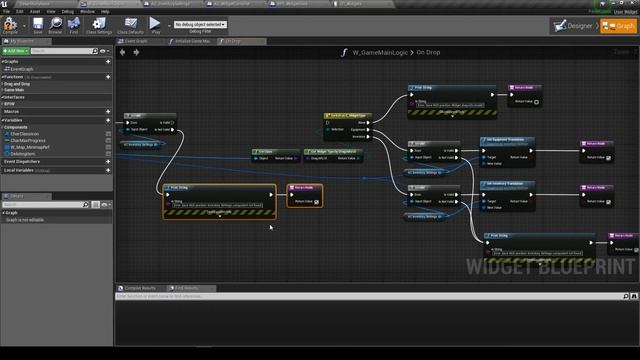Toggle Return Value on Return Node after Set Equipment Translation
640x360 pixels.
pos(609,158)
